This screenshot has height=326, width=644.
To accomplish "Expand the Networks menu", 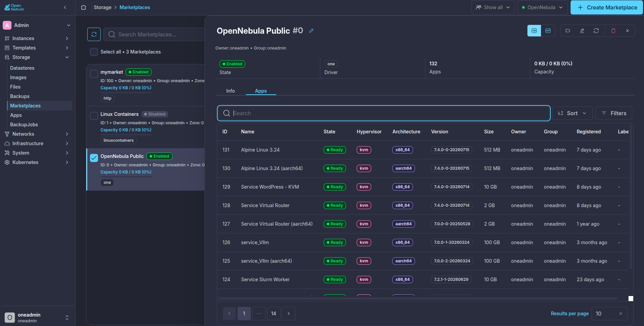I will 67,134.
